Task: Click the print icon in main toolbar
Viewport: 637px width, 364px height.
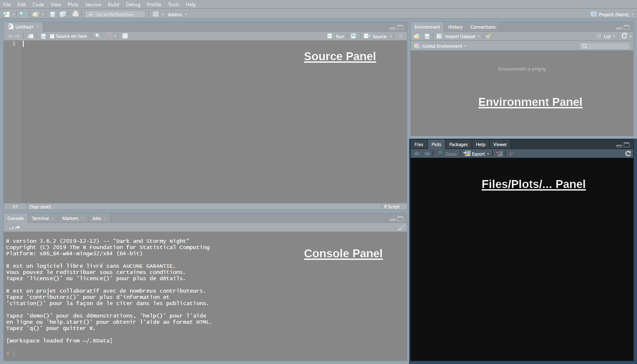Action: pyautogui.click(x=75, y=14)
